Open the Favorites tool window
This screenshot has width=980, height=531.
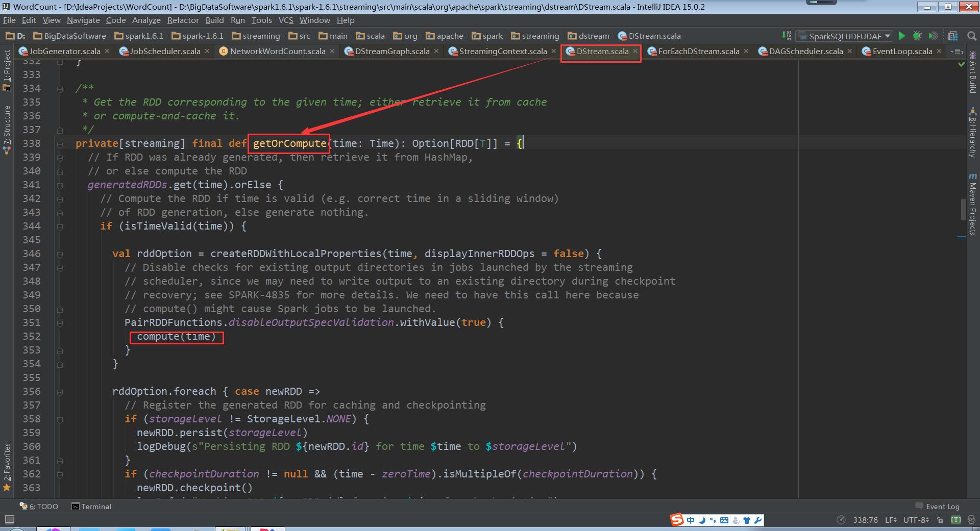point(7,467)
